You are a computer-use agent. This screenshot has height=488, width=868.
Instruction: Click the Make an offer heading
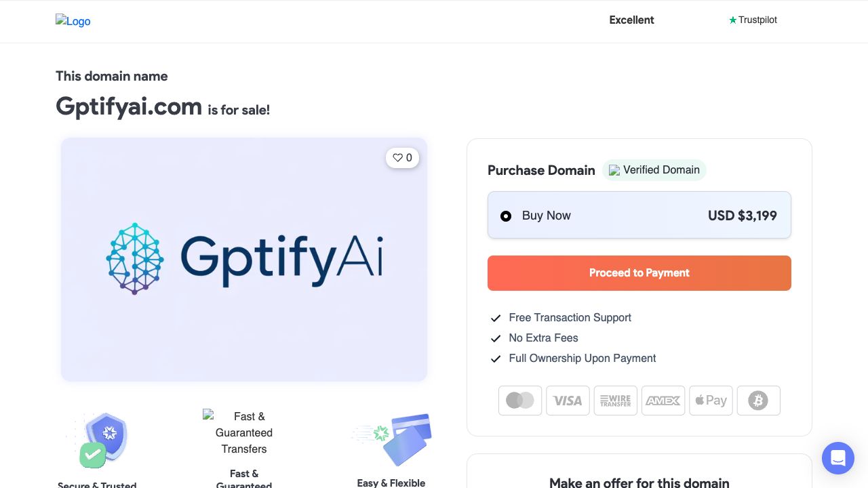(639, 483)
